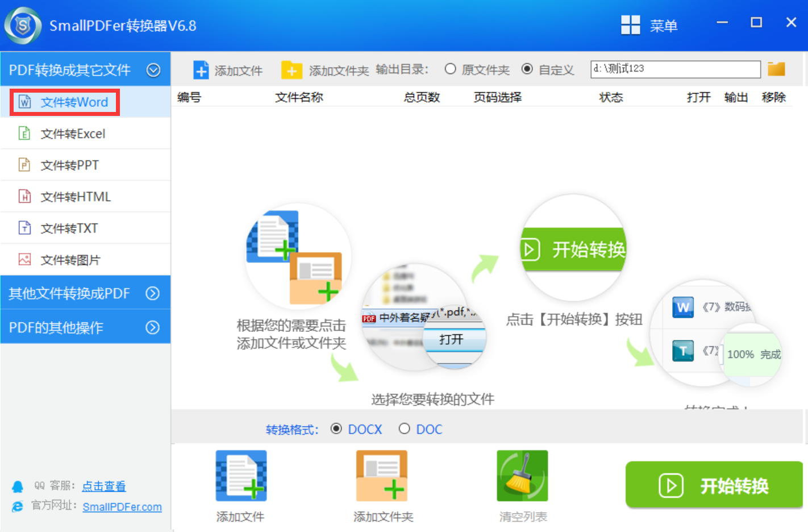Screen dimensions: 808x532
Task: Open the 菜单 text menu
Action: pyautogui.click(x=664, y=26)
